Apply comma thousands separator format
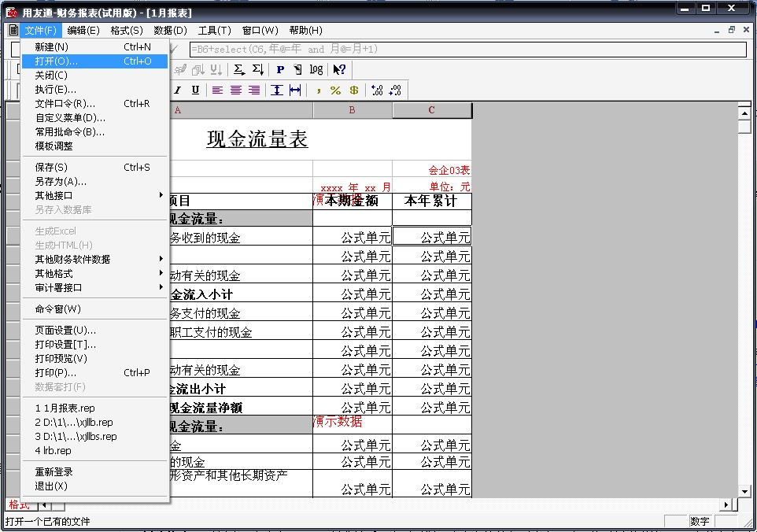 coord(318,91)
